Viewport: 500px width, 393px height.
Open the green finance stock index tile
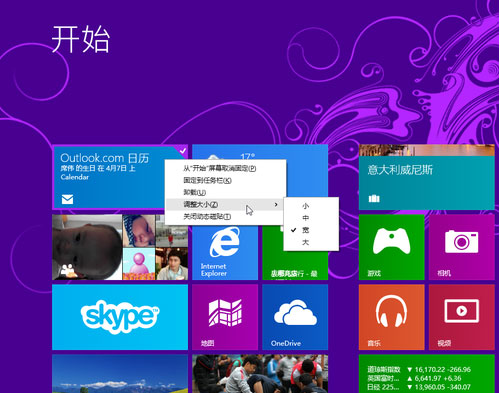[x=427, y=374]
